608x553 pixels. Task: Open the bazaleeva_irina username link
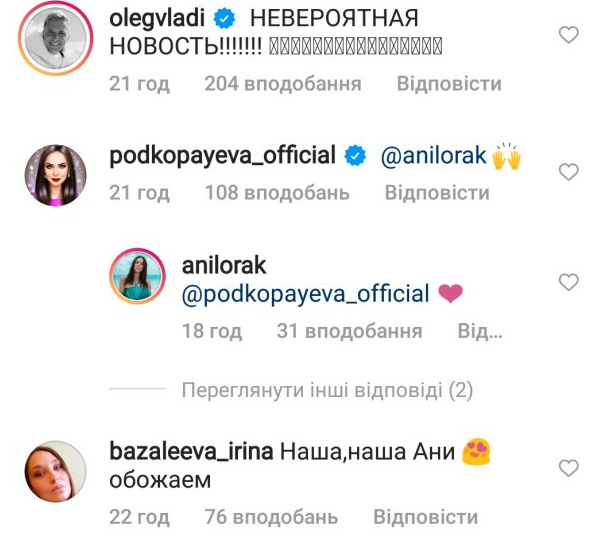tap(191, 452)
